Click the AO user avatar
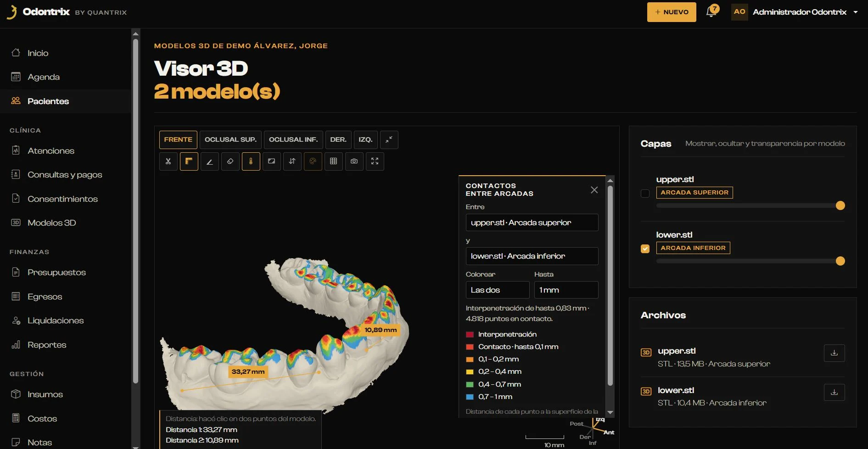 [x=739, y=12]
